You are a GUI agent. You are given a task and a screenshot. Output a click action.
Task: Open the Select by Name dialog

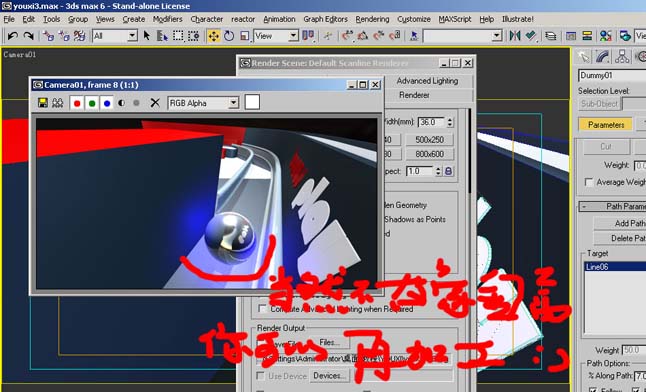162,36
